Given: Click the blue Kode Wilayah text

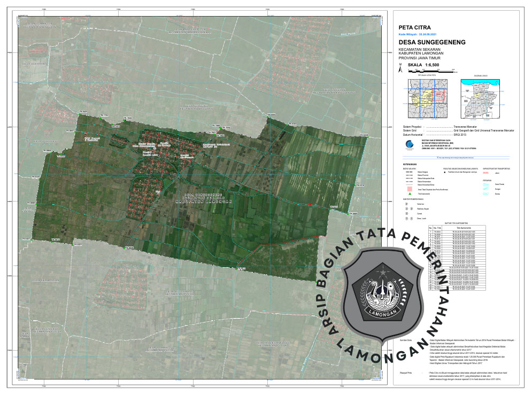Looking at the screenshot, I should pyautogui.click(x=418, y=34).
